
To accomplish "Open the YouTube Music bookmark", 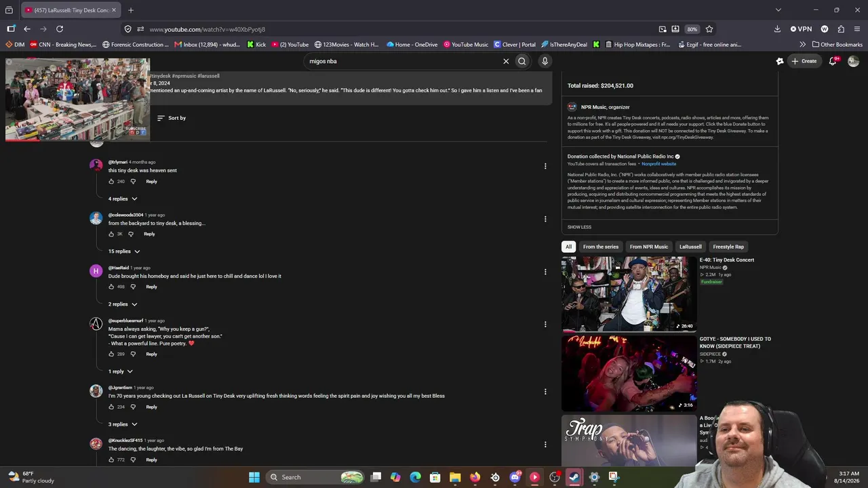I will [x=466, y=45].
